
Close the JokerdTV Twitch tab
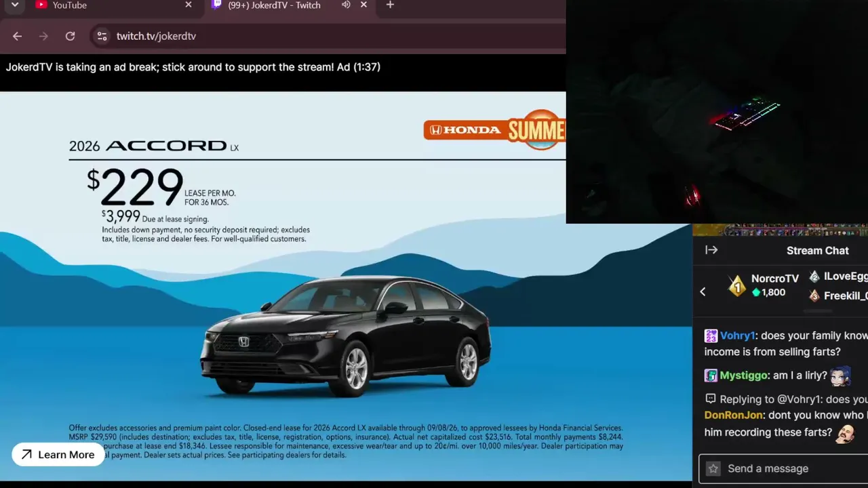click(363, 5)
